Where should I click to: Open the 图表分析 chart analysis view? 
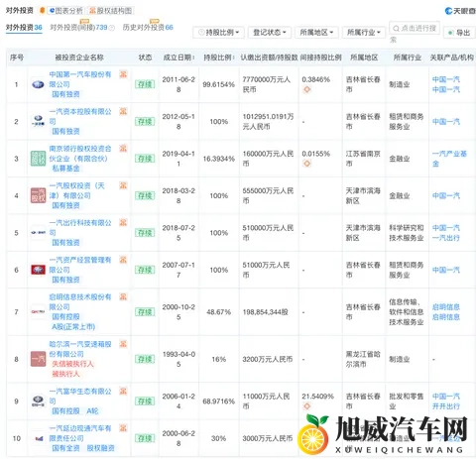click(65, 11)
